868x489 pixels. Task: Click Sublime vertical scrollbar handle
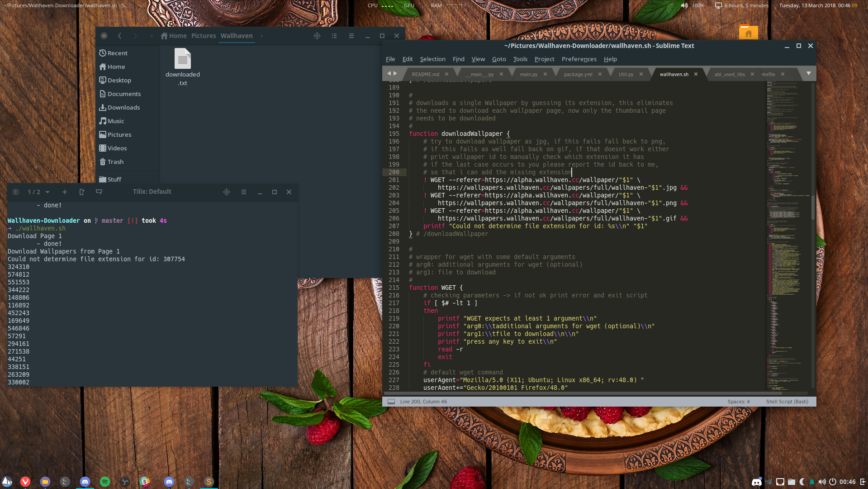click(813, 207)
